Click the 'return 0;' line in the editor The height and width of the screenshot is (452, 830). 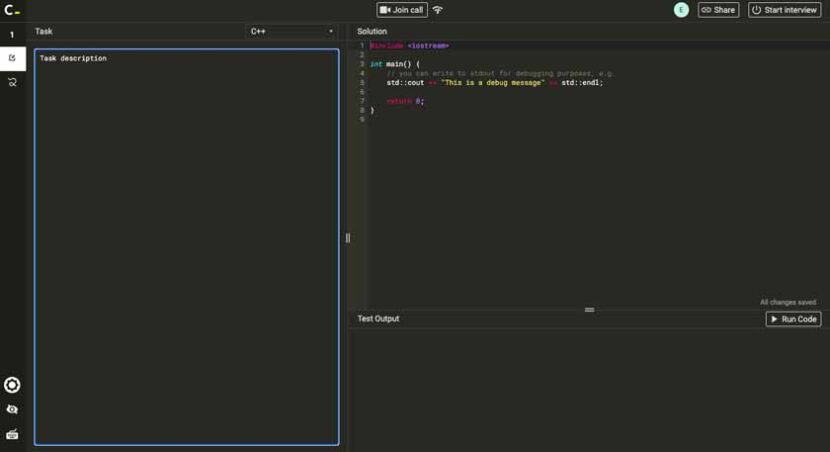pos(405,101)
